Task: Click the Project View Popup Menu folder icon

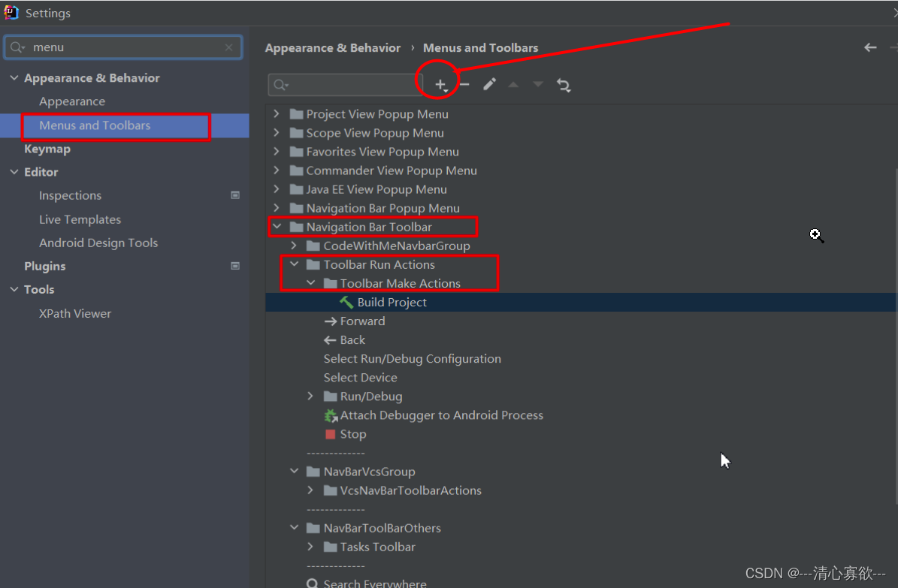Action: pos(296,114)
